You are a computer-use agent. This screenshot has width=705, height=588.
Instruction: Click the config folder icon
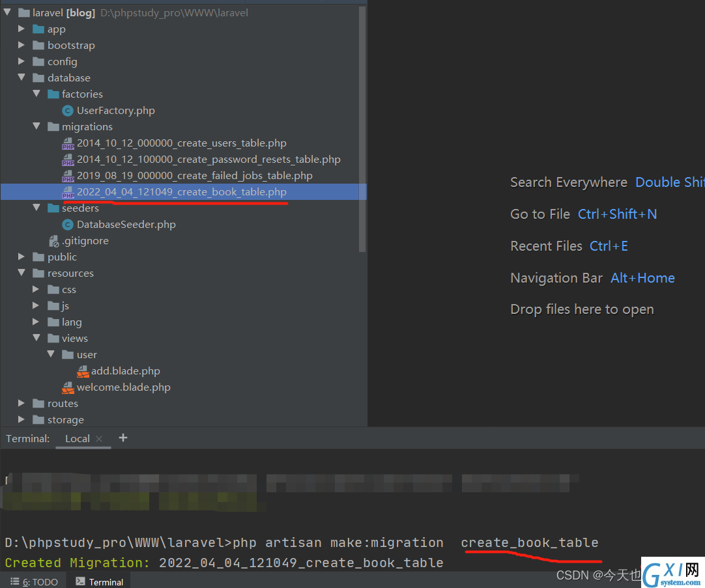pos(38,62)
